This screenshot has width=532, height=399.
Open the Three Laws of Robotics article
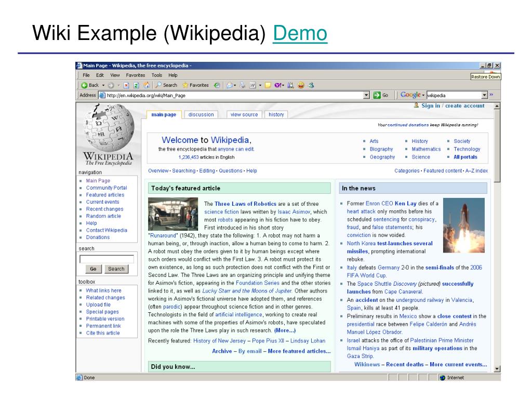tap(245, 204)
